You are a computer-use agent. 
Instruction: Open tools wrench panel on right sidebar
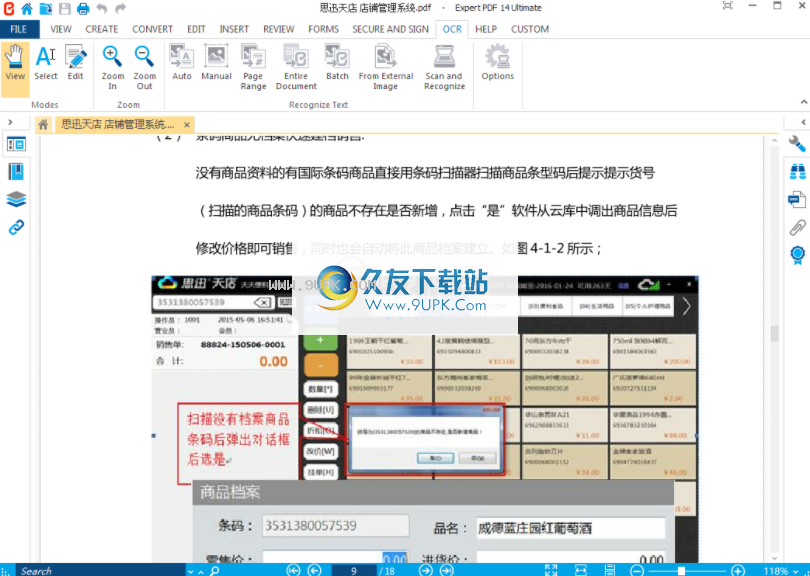797,144
